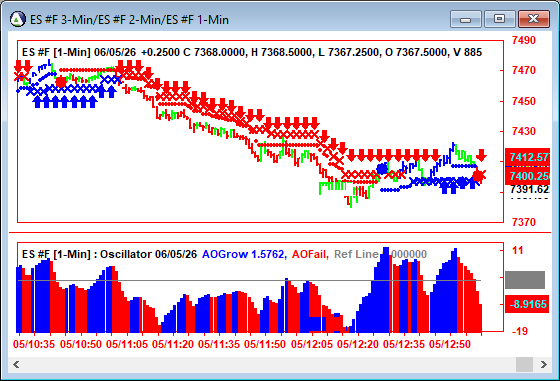Click the 7412.57 price marker

(x=528, y=157)
